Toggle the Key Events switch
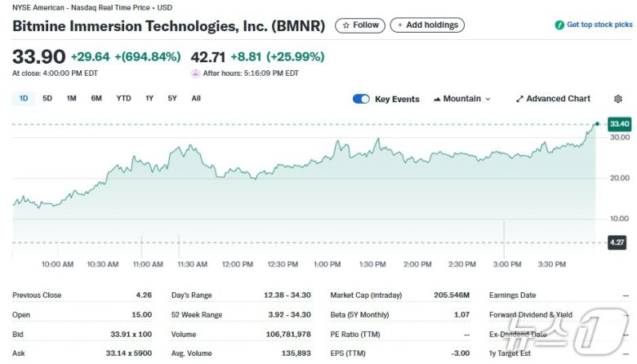This screenshot has width=637, height=364. coord(361,99)
